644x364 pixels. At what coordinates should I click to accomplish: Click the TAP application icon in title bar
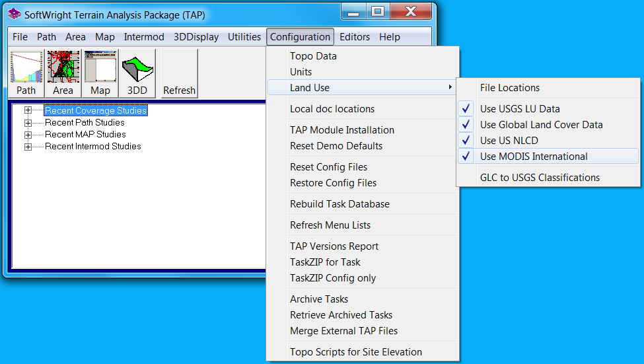coord(15,14)
